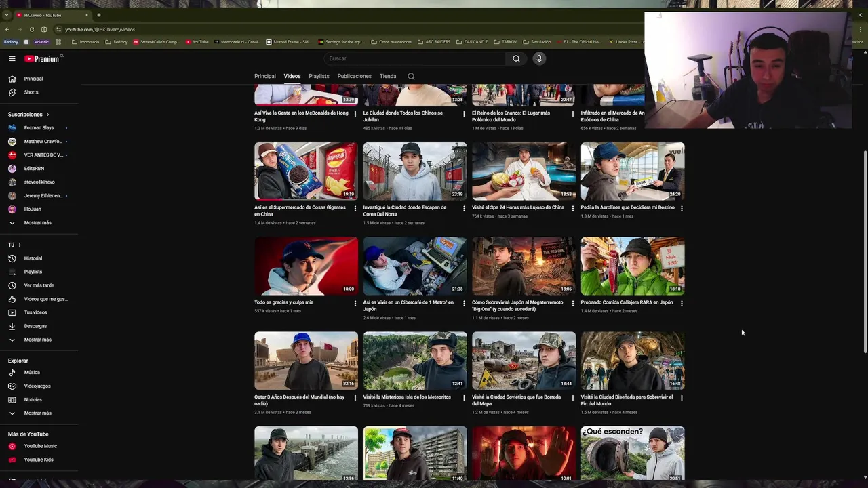Open Suscripciones section chevron
This screenshot has height=488, width=868.
click(x=47, y=115)
